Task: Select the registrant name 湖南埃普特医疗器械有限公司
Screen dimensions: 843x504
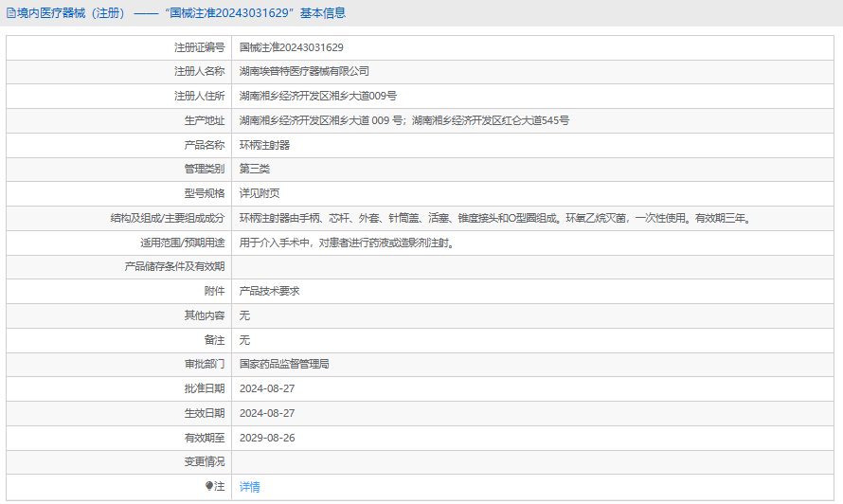Action: point(304,71)
